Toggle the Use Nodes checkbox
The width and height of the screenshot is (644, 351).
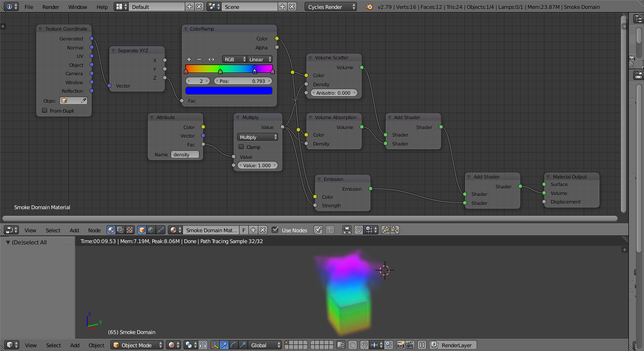[275, 230]
